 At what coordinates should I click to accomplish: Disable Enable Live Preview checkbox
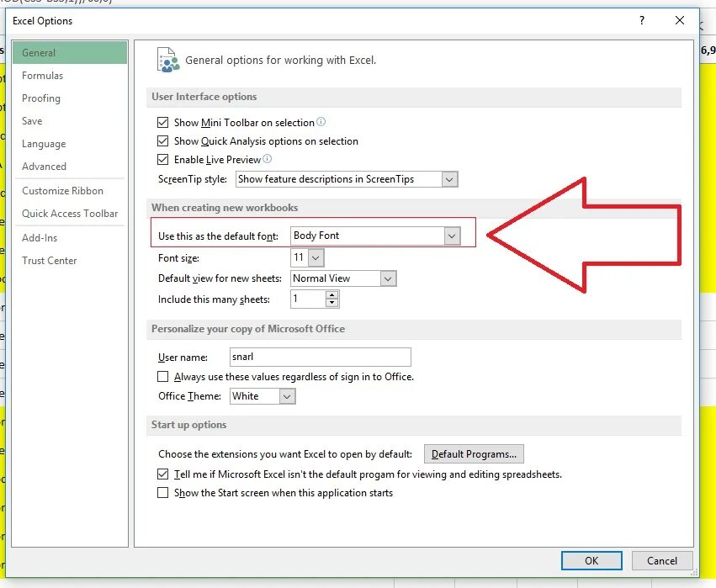coord(162,159)
